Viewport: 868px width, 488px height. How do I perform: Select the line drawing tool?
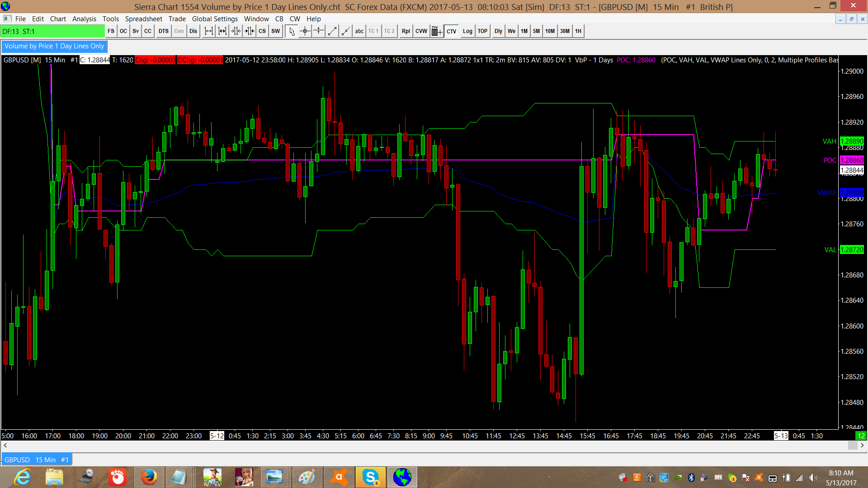(332, 31)
